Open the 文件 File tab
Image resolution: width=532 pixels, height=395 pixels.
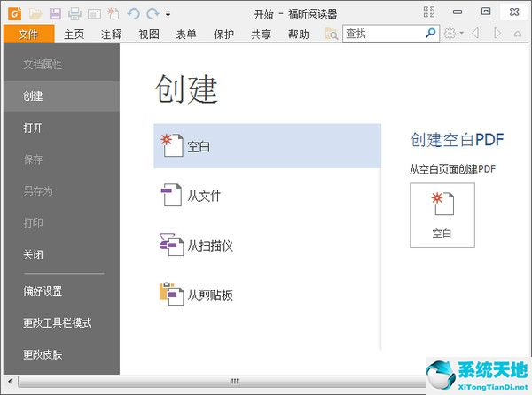pyautogui.click(x=29, y=34)
